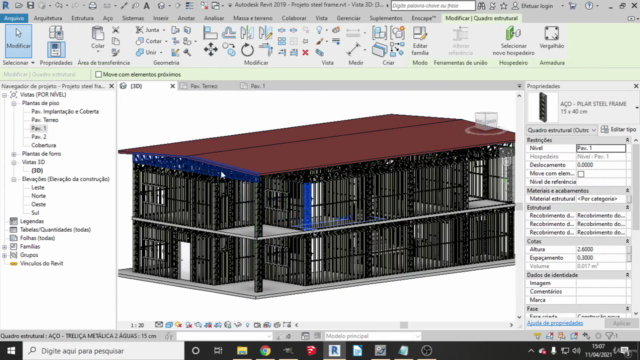This screenshot has height=360, width=640.
Task: Open Revit from the Windows taskbar
Action: 334,351
